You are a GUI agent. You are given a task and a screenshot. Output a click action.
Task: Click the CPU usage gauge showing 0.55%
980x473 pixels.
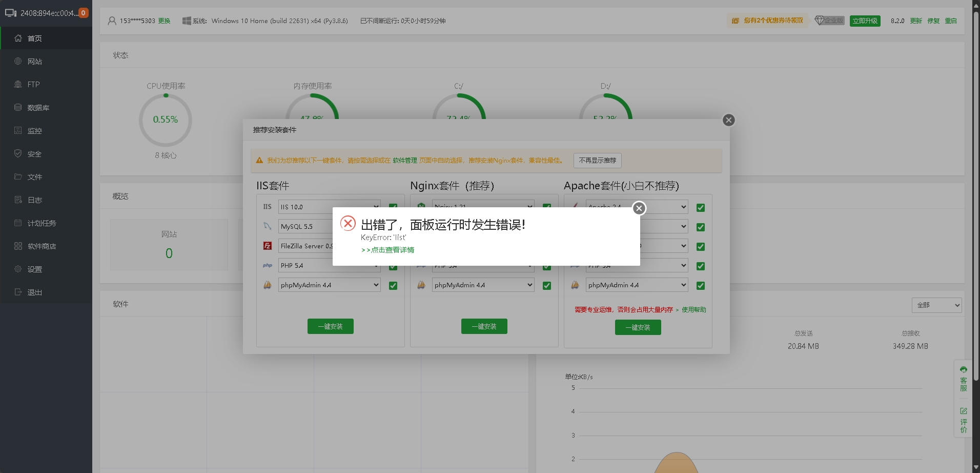coord(166,120)
